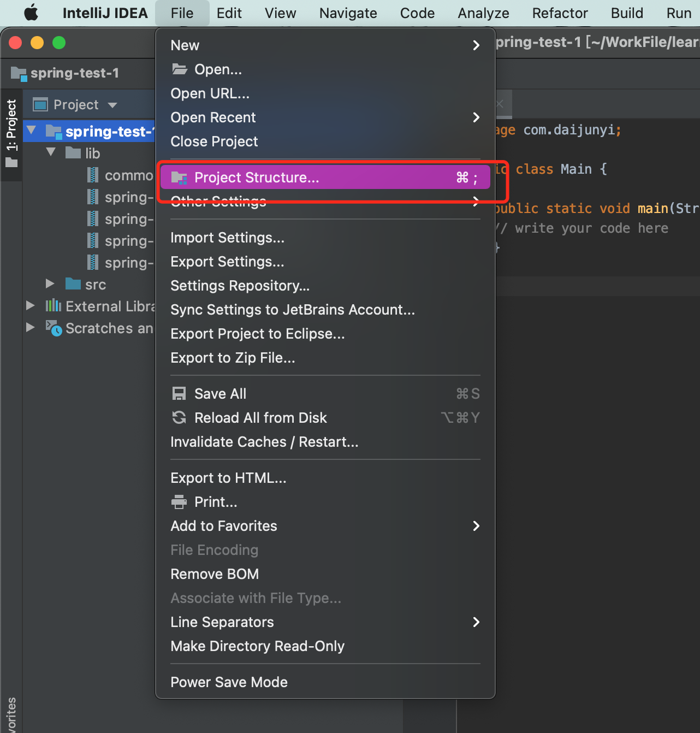Open the Code menu
700x733 pixels.
[x=418, y=13]
